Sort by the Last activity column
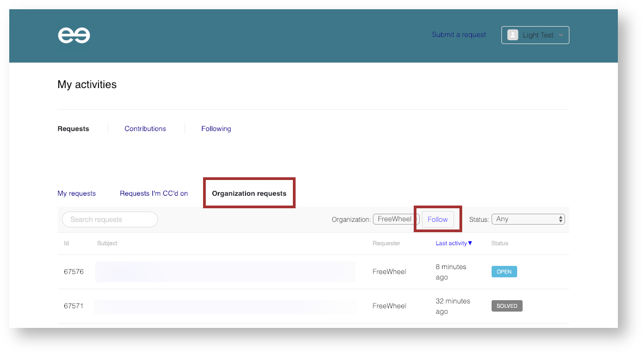This screenshot has height=354, width=644. point(451,243)
